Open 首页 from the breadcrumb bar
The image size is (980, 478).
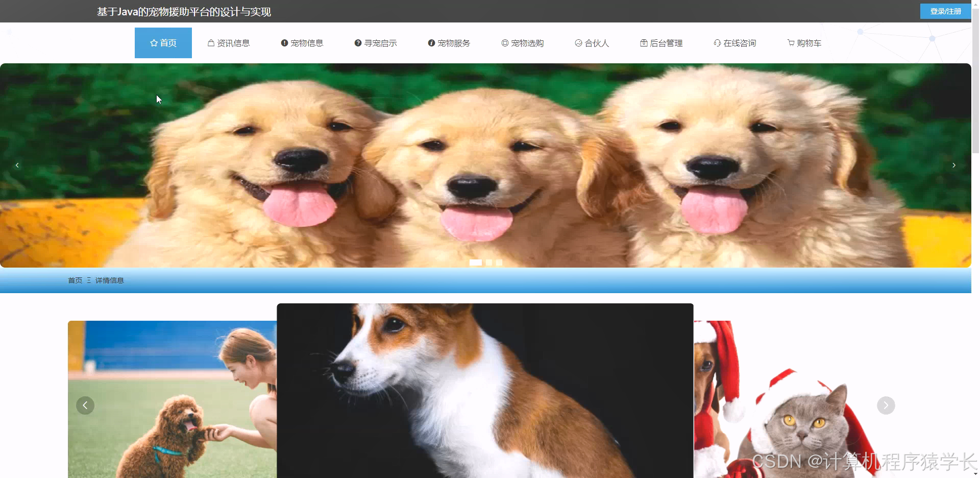75,280
